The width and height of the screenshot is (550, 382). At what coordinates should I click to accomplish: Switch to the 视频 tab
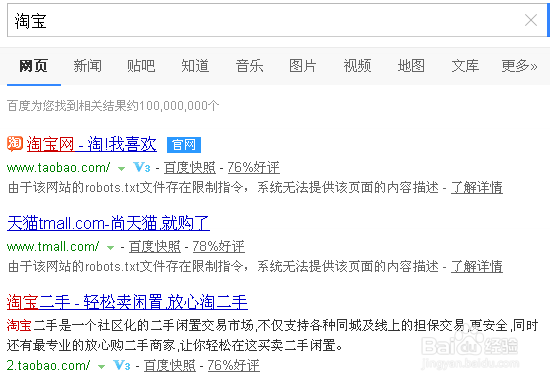tap(357, 66)
